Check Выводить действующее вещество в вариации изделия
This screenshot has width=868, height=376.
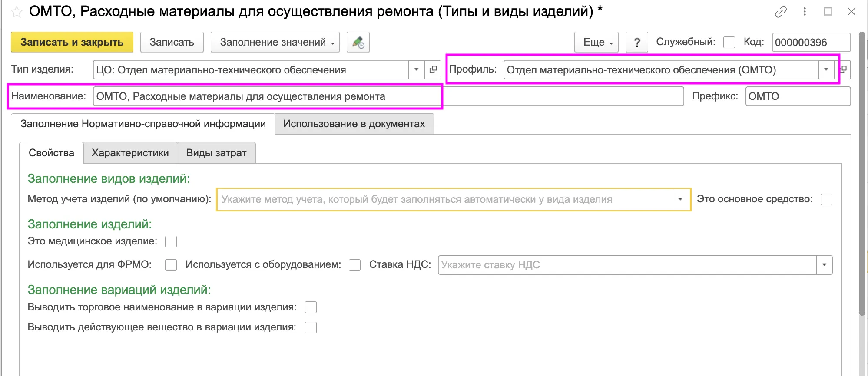[x=311, y=327]
